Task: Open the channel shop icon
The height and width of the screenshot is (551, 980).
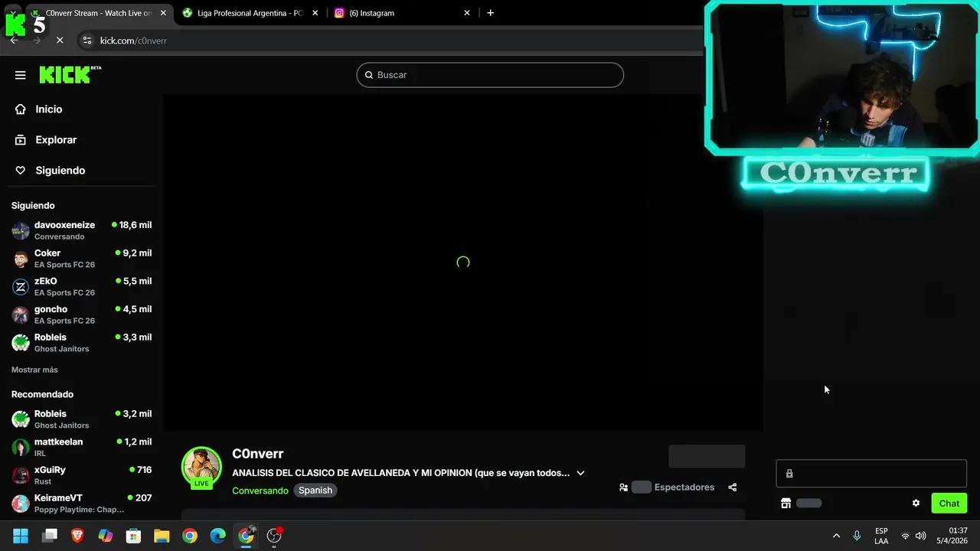Action: tap(786, 503)
